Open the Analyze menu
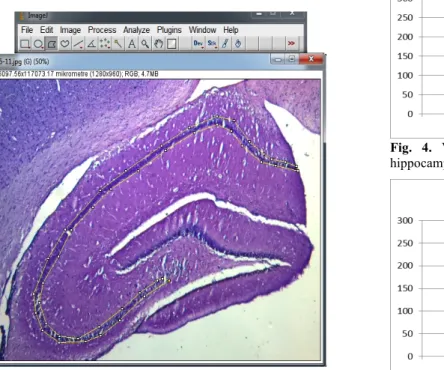444x370 pixels. (x=136, y=30)
